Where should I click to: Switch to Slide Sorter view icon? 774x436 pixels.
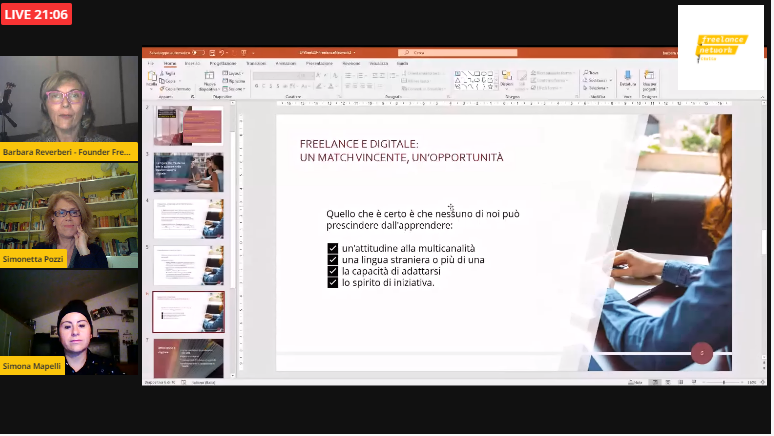[x=668, y=382]
